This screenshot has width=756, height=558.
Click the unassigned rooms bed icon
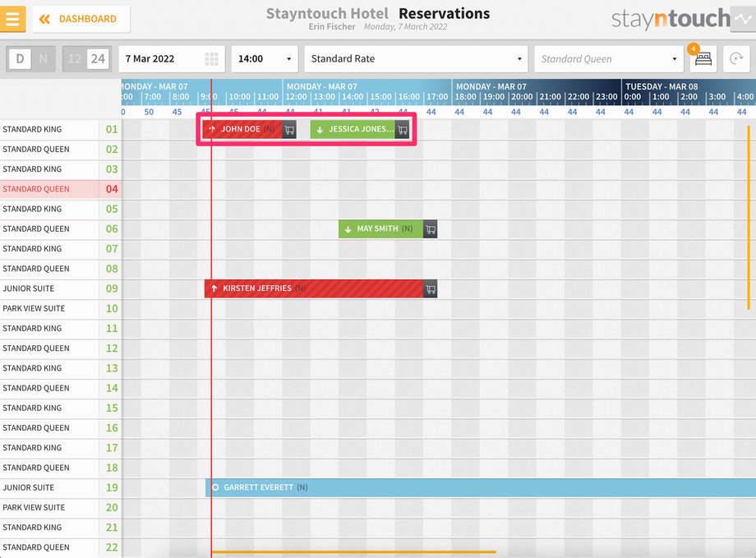pyautogui.click(x=703, y=59)
